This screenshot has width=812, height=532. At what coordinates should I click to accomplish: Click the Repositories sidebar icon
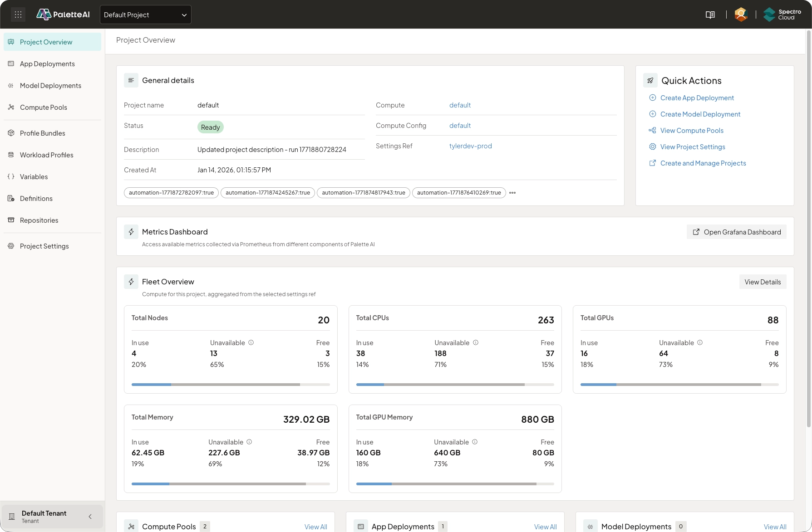[11, 220]
